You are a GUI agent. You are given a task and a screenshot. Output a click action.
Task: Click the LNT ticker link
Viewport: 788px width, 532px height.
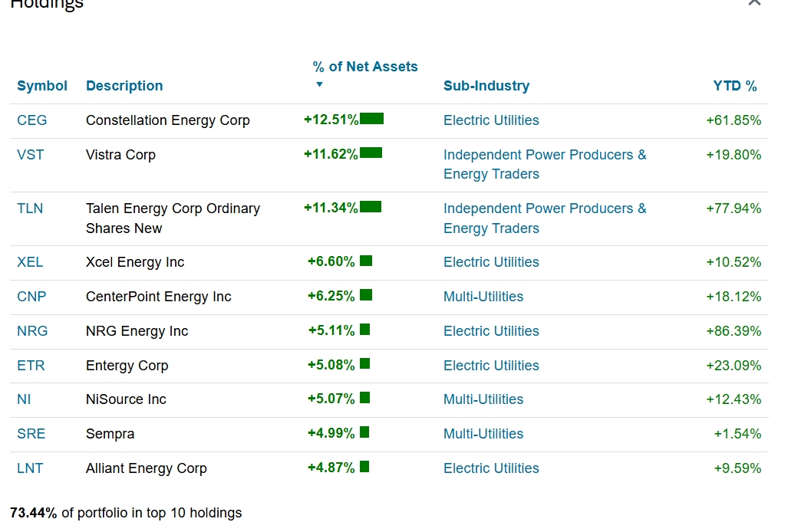[31, 468]
